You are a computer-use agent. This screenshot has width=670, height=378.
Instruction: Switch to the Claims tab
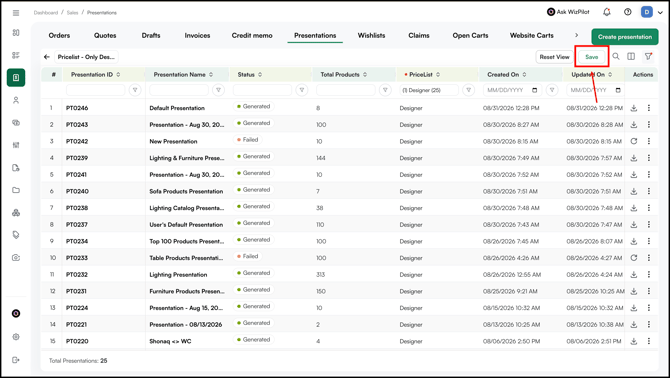[x=419, y=35]
